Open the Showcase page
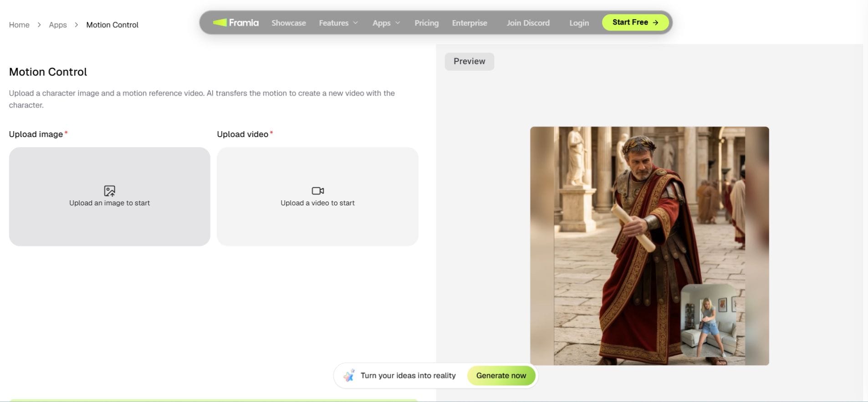 pyautogui.click(x=289, y=23)
